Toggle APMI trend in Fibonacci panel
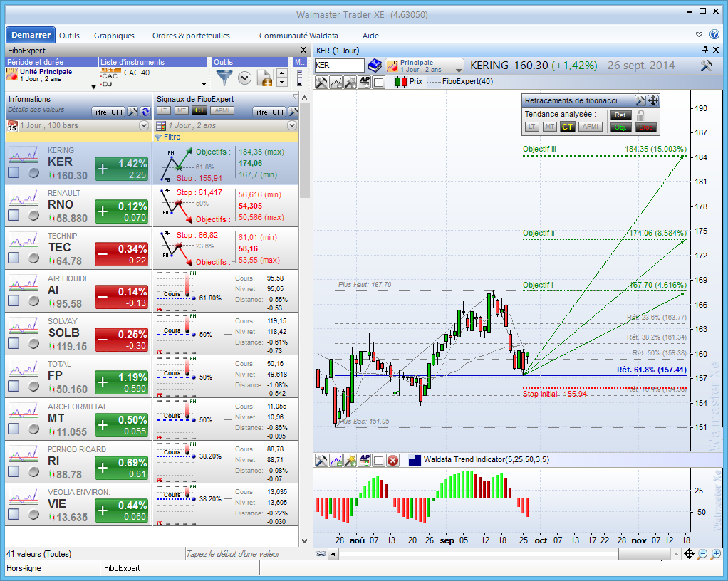Image resolution: width=728 pixels, height=581 pixels. (x=590, y=127)
